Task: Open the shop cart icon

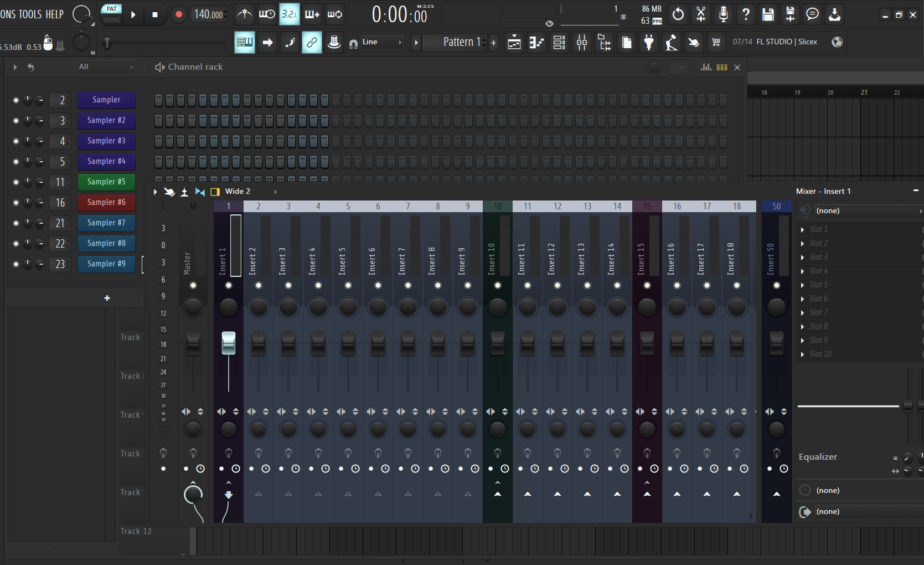Action: click(716, 42)
